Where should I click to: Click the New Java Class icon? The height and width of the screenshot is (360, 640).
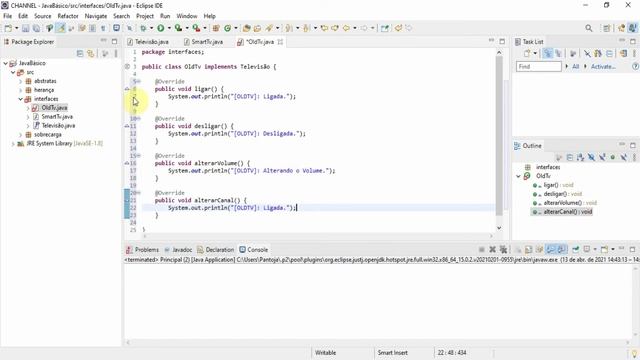(x=227, y=28)
